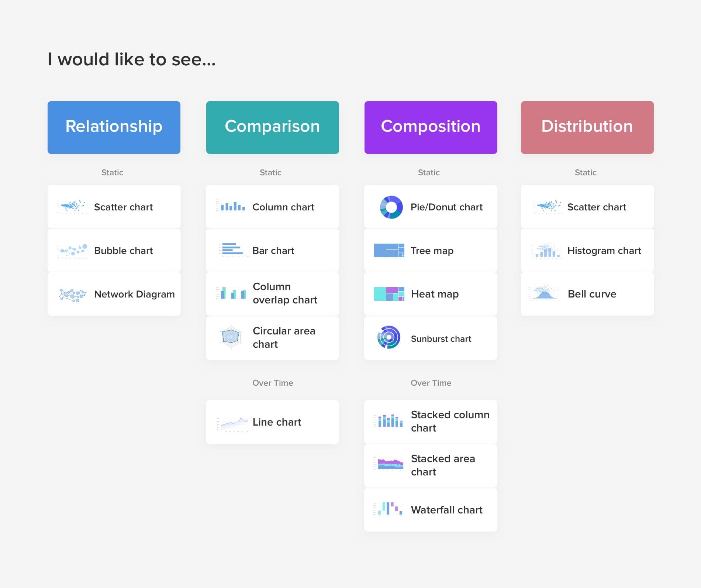Select the Circular area chart label
Image resolution: width=701 pixels, height=588 pixels.
[x=284, y=337]
